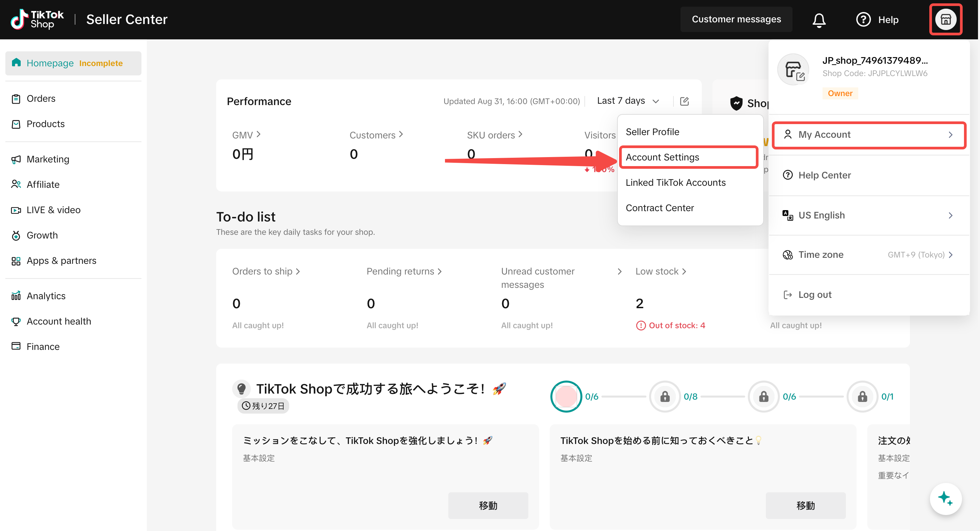Open the Low stock list
This screenshot has height=531, width=980.
pyautogui.click(x=661, y=271)
